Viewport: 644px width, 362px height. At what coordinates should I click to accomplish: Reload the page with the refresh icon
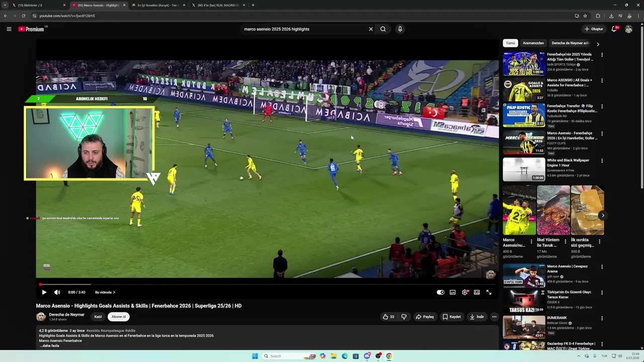[x=23, y=16]
